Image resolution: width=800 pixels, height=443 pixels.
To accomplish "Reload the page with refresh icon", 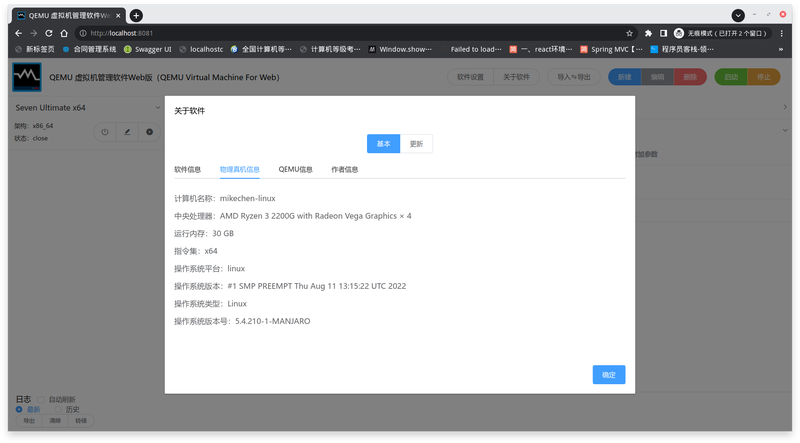I will pyautogui.click(x=48, y=33).
